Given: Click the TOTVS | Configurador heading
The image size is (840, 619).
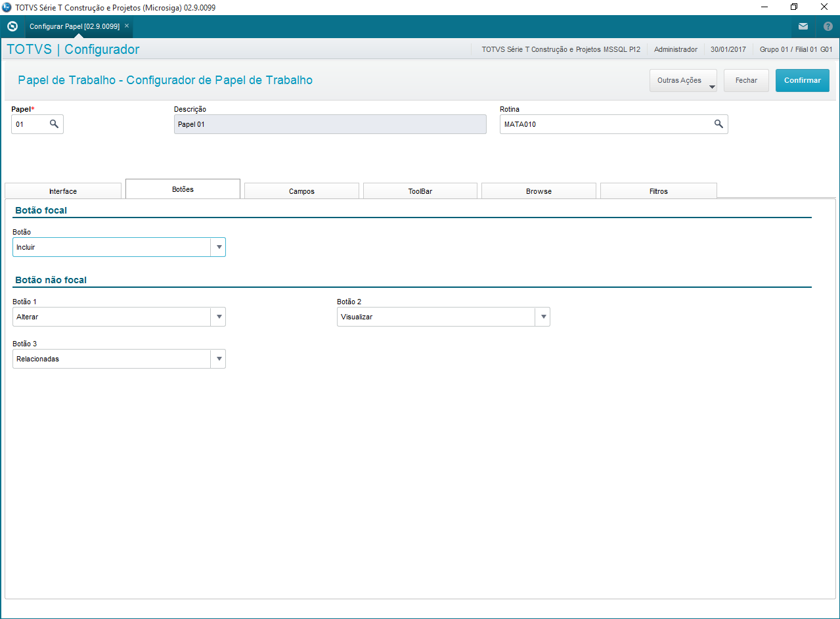Looking at the screenshot, I should tap(73, 49).
